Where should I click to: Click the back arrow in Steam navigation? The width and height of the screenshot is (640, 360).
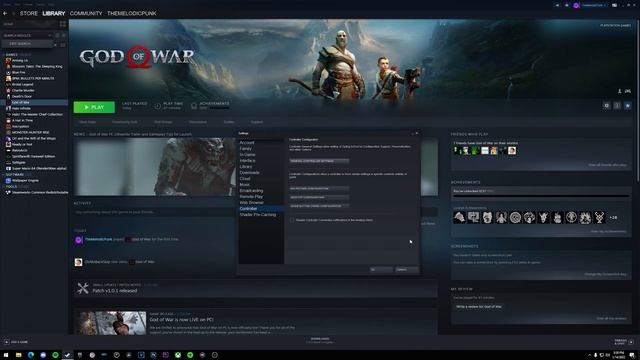pos(5,13)
